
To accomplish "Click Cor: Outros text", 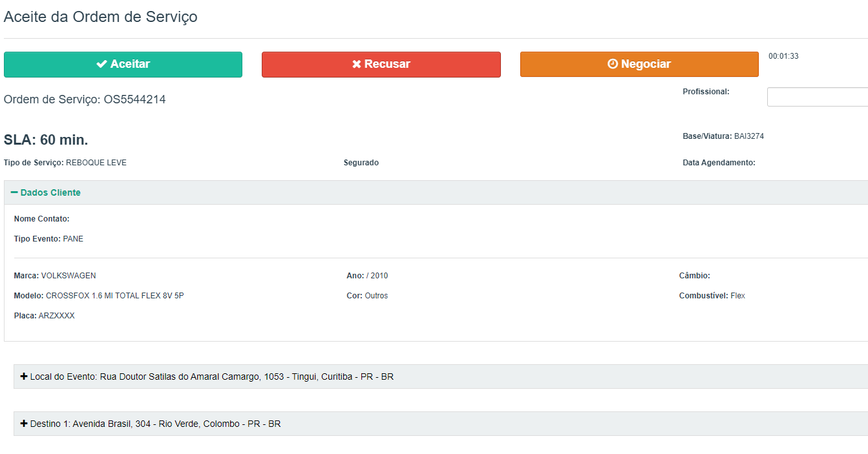I will click(x=367, y=296).
